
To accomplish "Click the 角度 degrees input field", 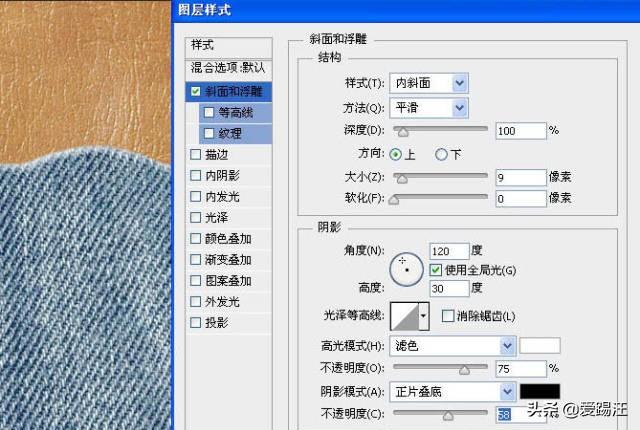I will [449, 251].
